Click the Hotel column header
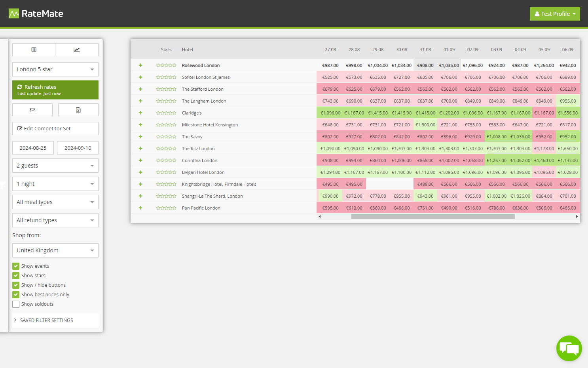This screenshot has height=368, width=588. [188, 50]
